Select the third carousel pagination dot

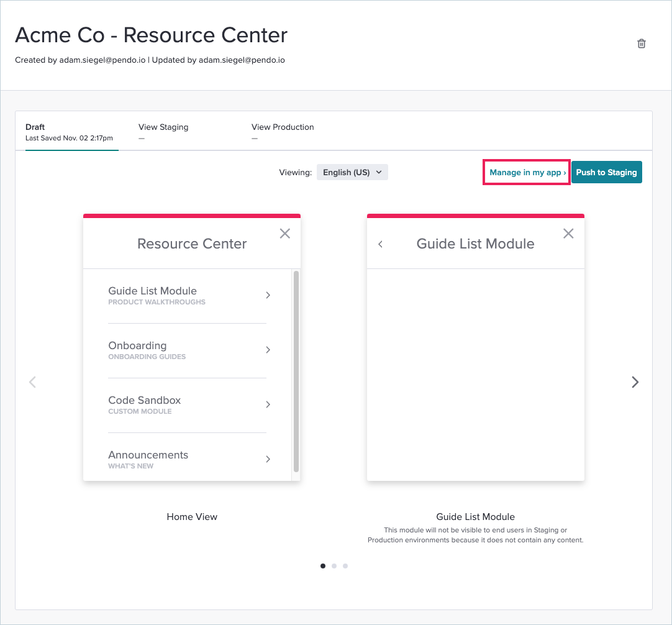pyautogui.click(x=345, y=565)
